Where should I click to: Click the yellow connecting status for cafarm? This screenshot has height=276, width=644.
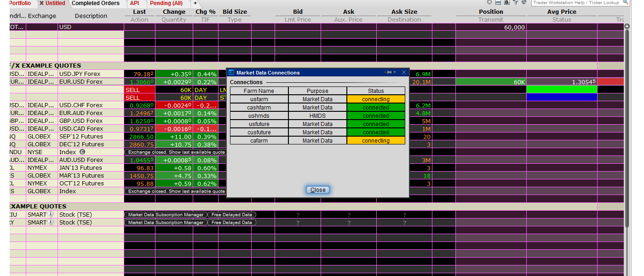click(376, 140)
